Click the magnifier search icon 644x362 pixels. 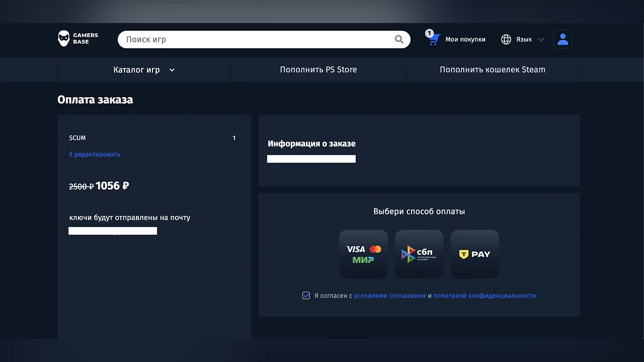399,39
